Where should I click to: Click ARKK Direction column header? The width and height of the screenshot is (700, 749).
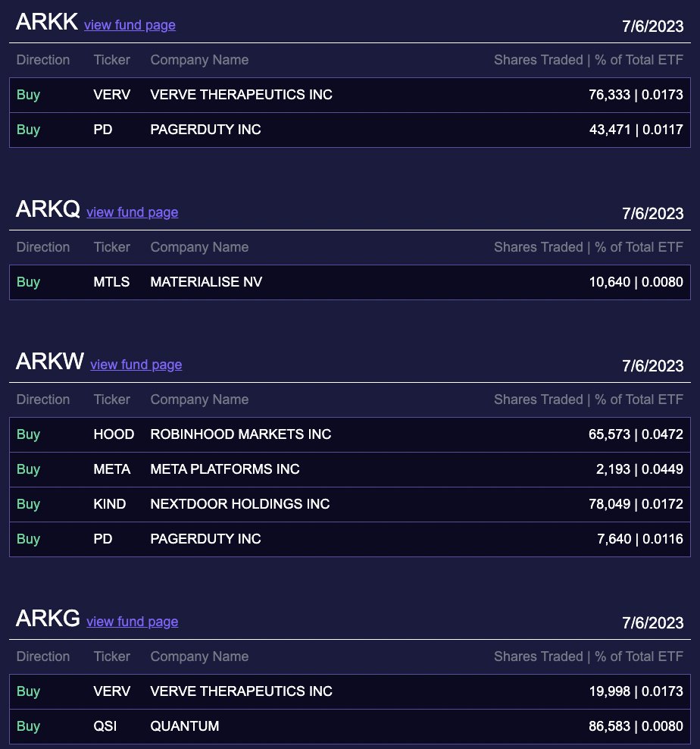(43, 60)
